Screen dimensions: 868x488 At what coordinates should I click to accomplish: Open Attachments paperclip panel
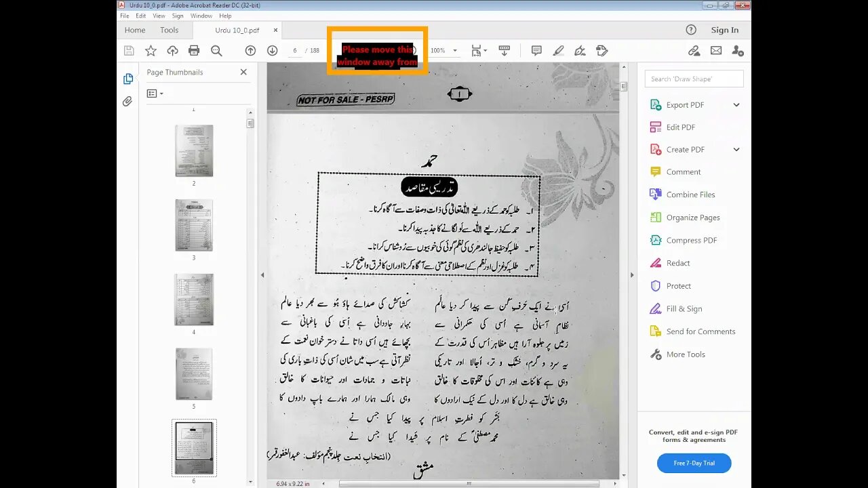(x=127, y=102)
